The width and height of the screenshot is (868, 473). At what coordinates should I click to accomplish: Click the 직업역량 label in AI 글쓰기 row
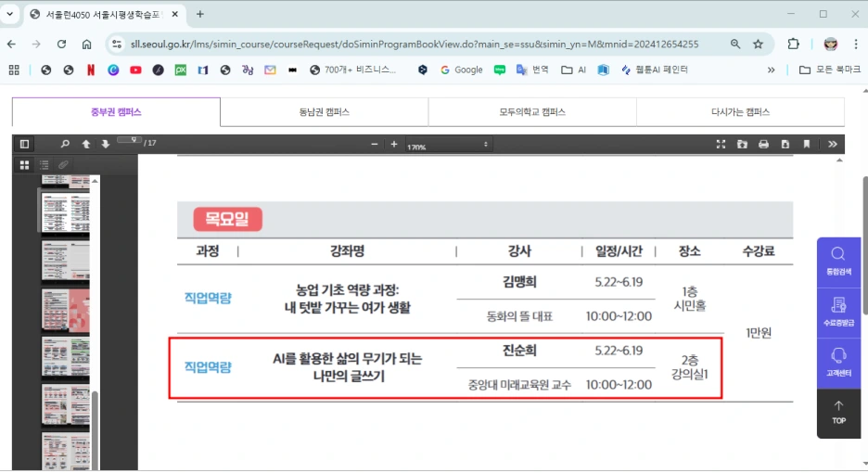click(208, 367)
